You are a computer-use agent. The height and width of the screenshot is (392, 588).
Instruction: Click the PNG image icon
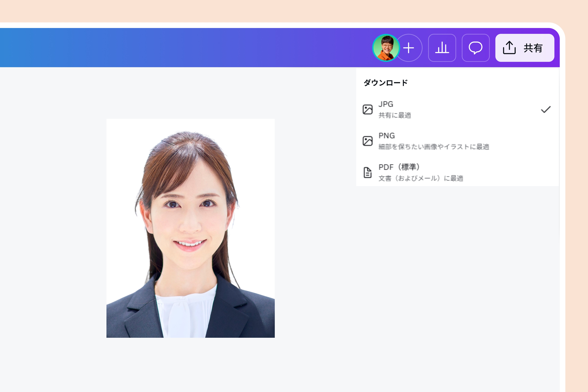click(367, 141)
